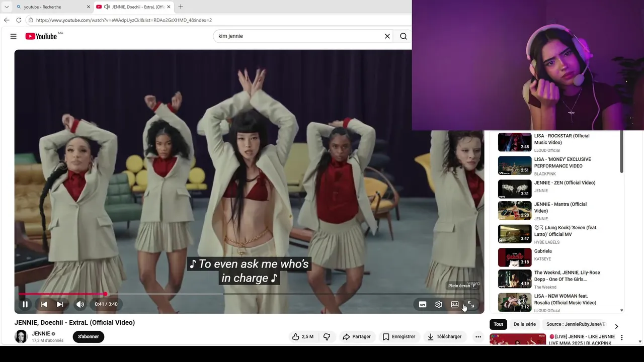This screenshot has height=362, width=644.
Task: Clear the search box with X
Action: [x=387, y=36]
